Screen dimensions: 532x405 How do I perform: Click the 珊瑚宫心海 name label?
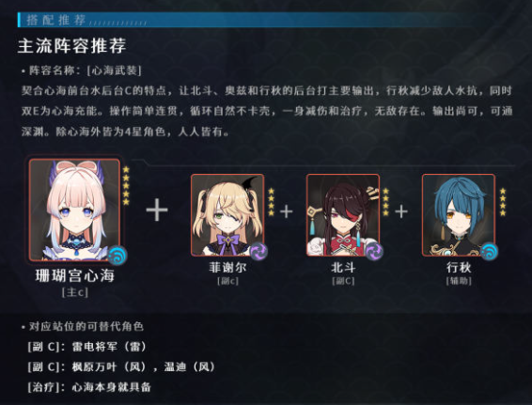click(75, 275)
